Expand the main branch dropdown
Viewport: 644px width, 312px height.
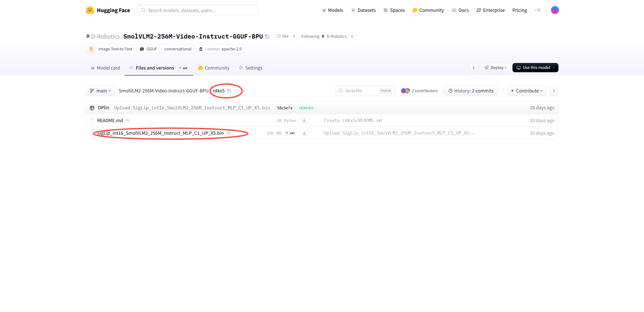(x=100, y=91)
